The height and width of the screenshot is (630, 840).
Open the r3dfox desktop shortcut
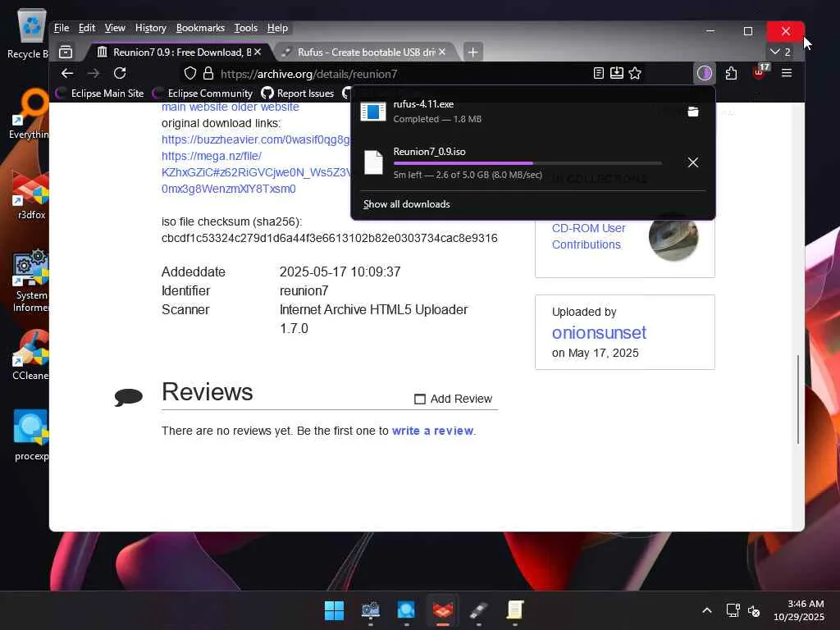click(30, 195)
